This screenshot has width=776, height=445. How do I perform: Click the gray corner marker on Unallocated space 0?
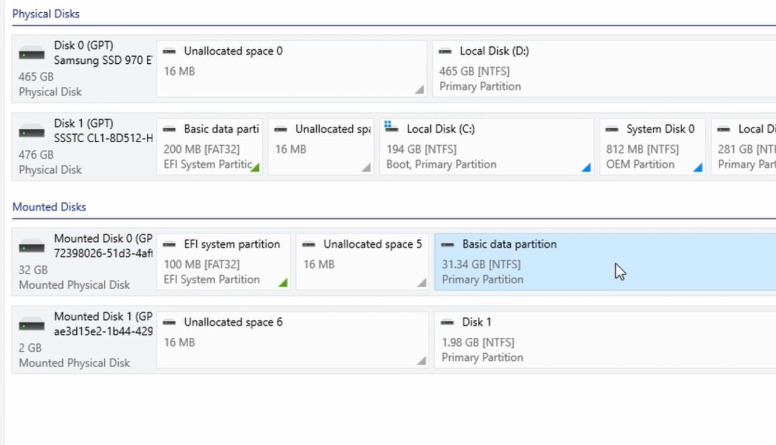[x=420, y=89]
